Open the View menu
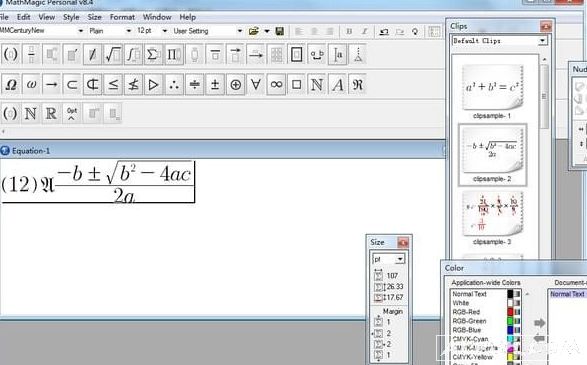This screenshot has width=587, height=365. click(47, 17)
